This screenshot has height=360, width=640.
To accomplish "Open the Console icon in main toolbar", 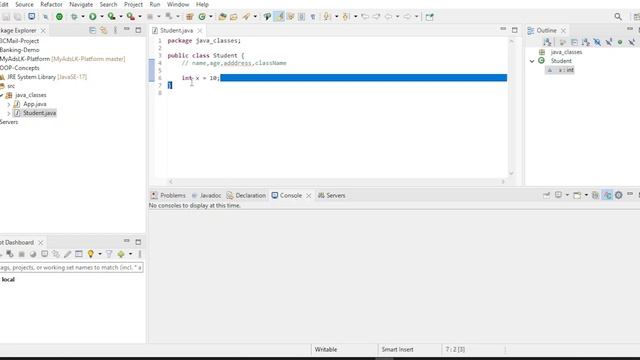I will tap(31, 17).
